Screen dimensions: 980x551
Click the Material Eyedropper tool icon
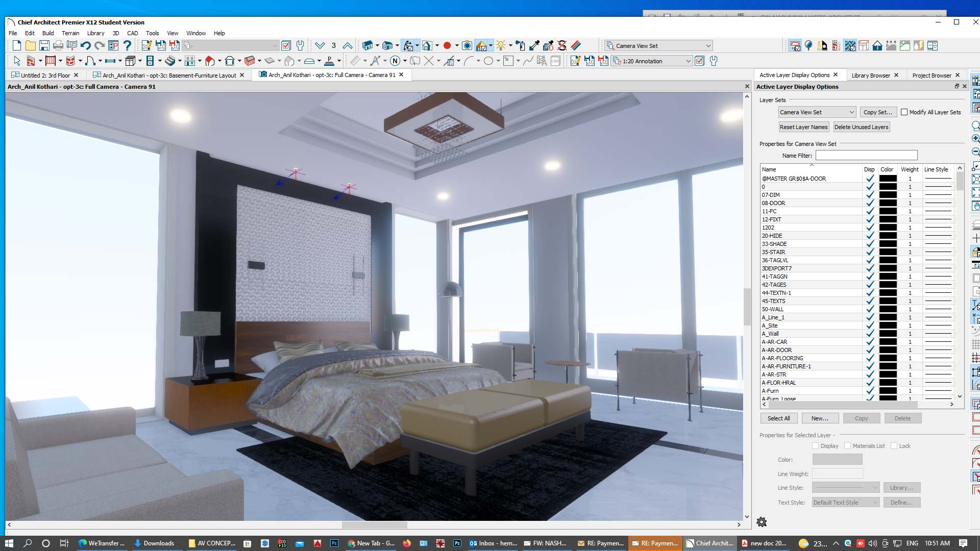click(x=534, y=46)
